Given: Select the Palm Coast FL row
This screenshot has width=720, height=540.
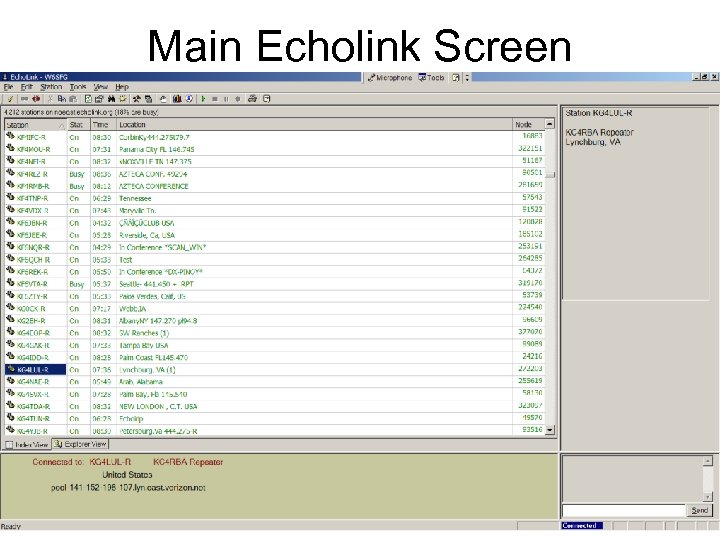Looking at the screenshot, I should pyautogui.click(x=274, y=357).
